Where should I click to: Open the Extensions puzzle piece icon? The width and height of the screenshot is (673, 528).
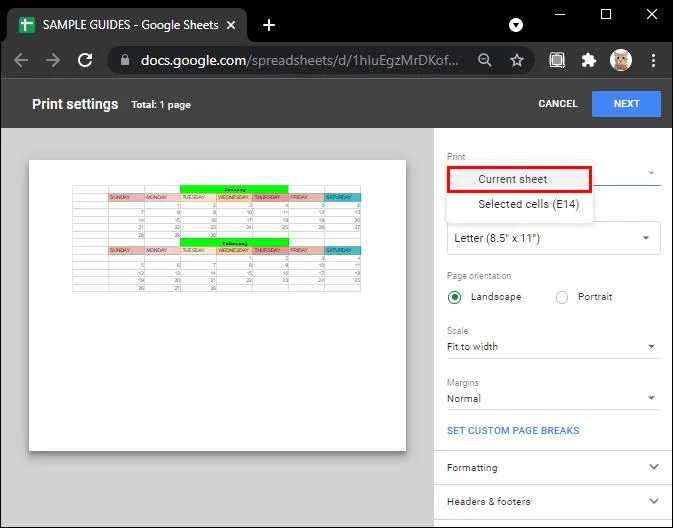point(588,60)
